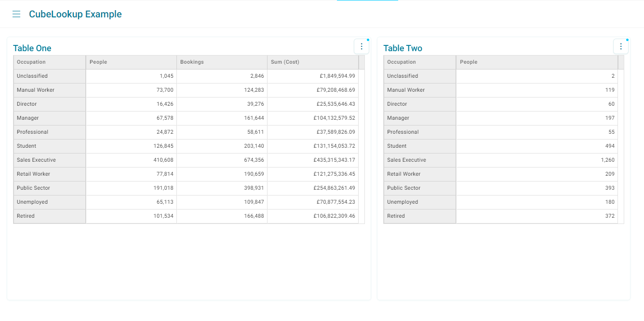Screen dimensions: 644x321
Task: Click the Bookings value 161,644
Action: coord(222,118)
